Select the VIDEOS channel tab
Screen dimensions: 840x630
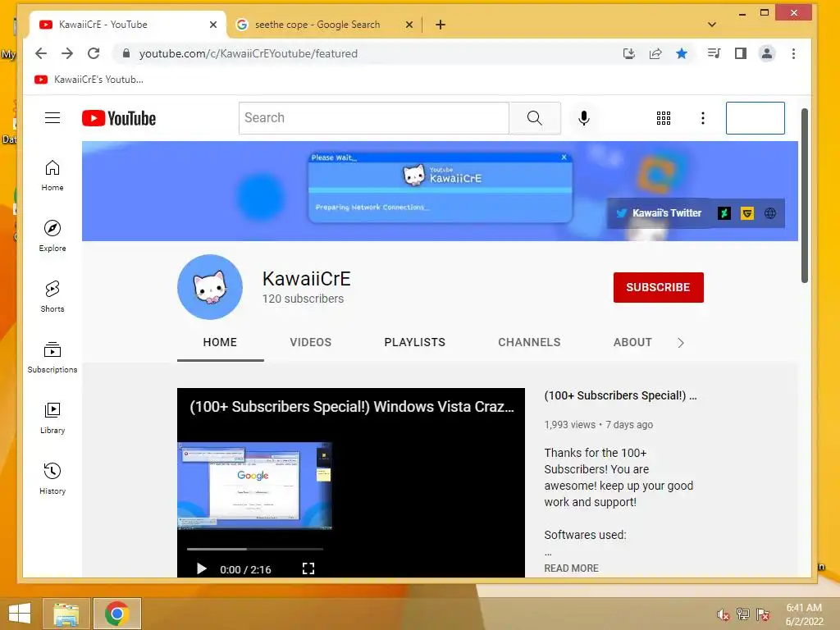tap(311, 342)
